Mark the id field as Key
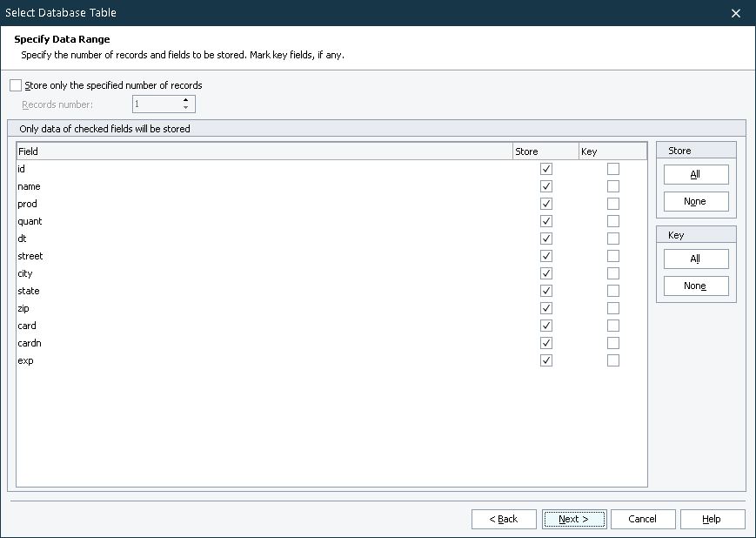The image size is (756, 538). point(613,169)
